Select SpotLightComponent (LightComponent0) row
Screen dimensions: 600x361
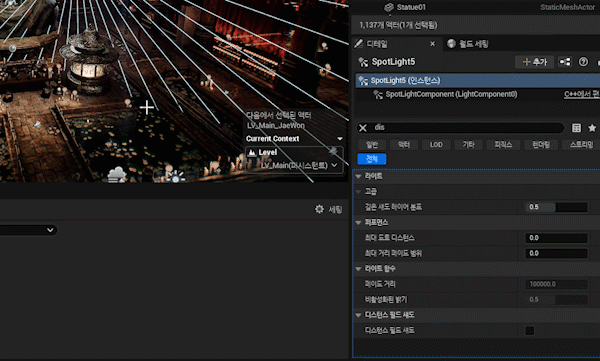pos(478,94)
